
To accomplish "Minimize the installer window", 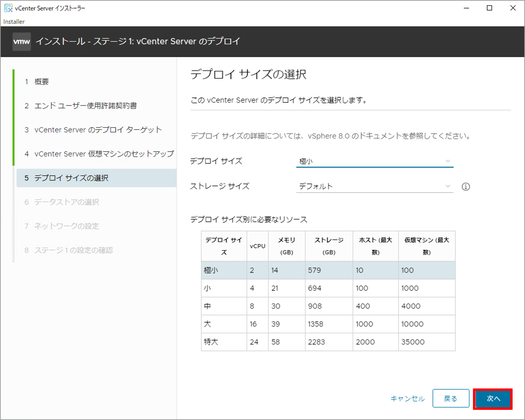I will pos(466,8).
